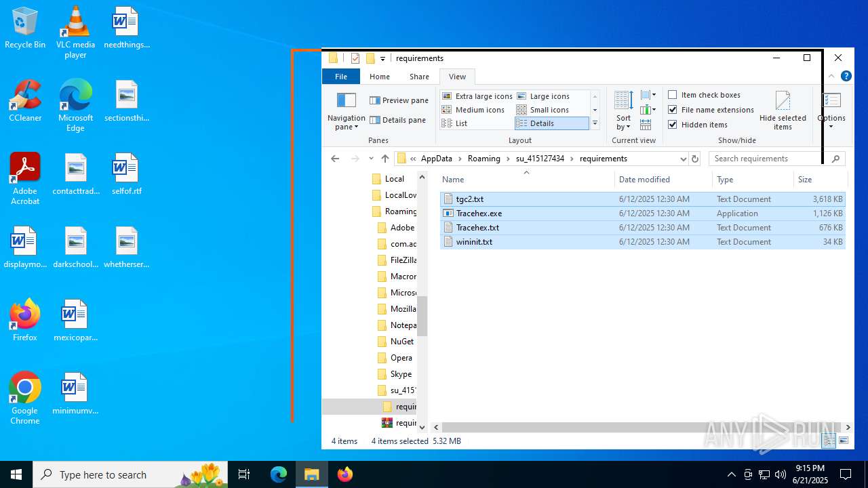Image resolution: width=868 pixels, height=488 pixels.
Task: Open Recycle Bin desktop icon
Action: pos(25,28)
